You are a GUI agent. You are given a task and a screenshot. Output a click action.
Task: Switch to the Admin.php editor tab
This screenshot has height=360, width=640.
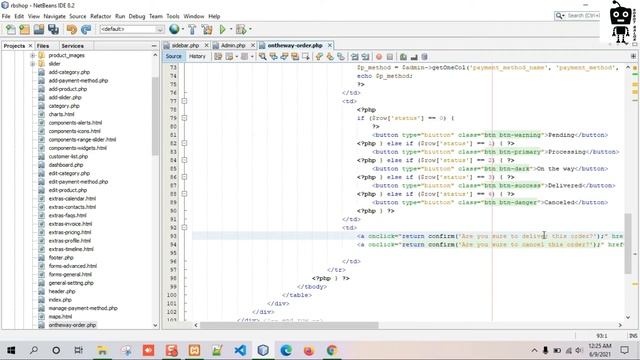click(x=233, y=45)
